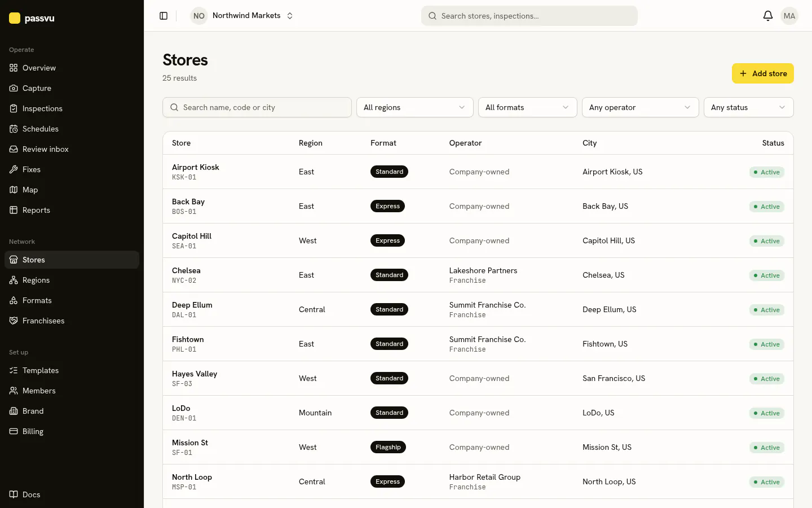This screenshot has height=508, width=812.
Task: Click the Templates checklist icon
Action: (14, 370)
